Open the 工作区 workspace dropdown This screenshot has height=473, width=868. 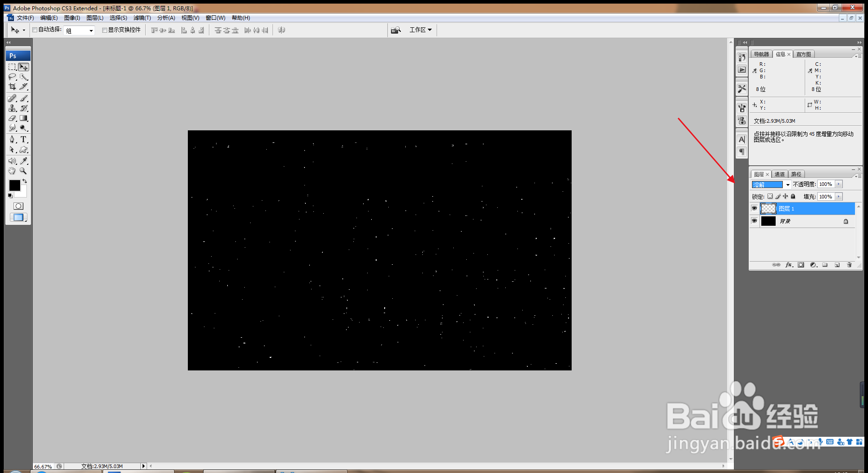421,30
